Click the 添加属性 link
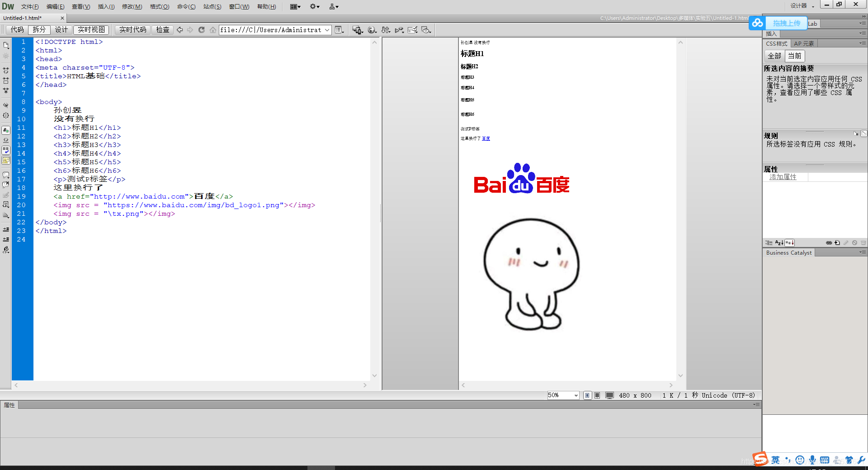The width and height of the screenshot is (868, 470). 783,177
